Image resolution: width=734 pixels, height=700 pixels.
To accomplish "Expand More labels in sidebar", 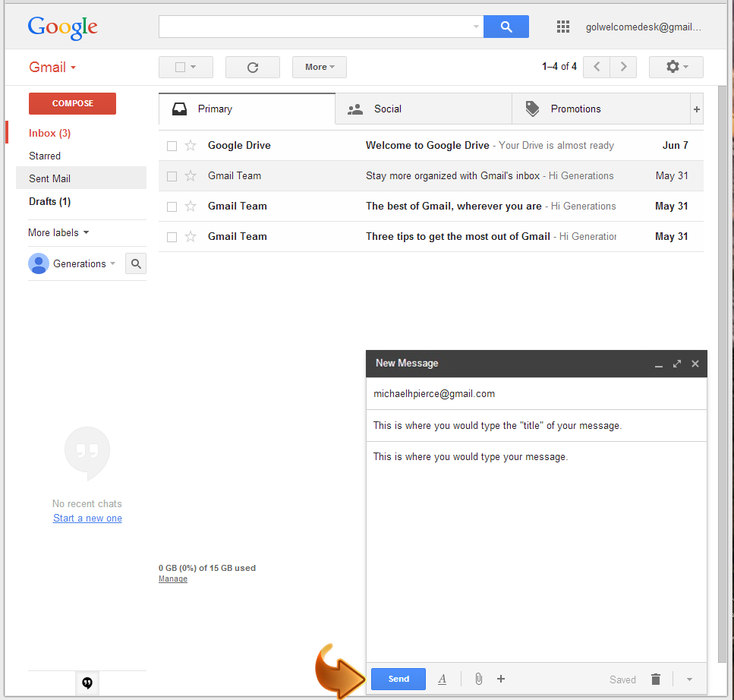I will pyautogui.click(x=58, y=233).
